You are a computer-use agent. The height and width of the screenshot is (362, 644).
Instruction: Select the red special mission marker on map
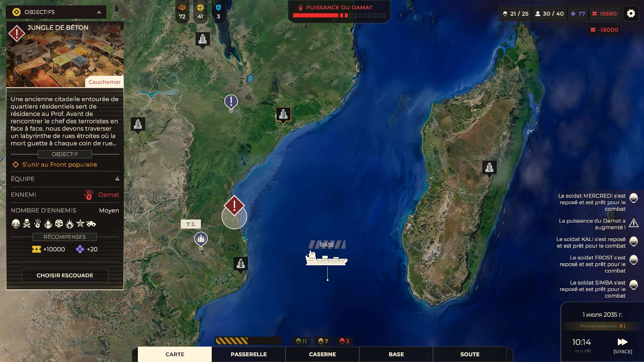click(234, 205)
